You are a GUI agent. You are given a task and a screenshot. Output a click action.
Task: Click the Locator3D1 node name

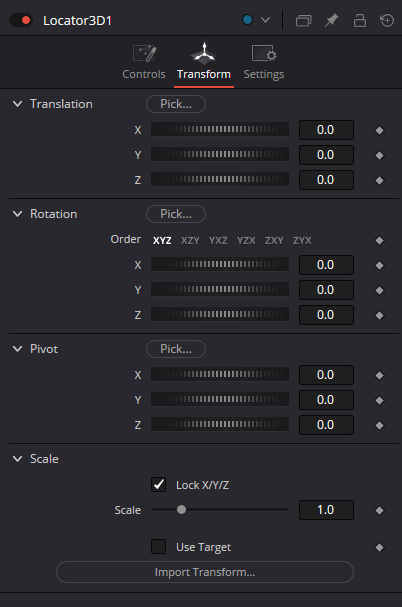pos(77,21)
